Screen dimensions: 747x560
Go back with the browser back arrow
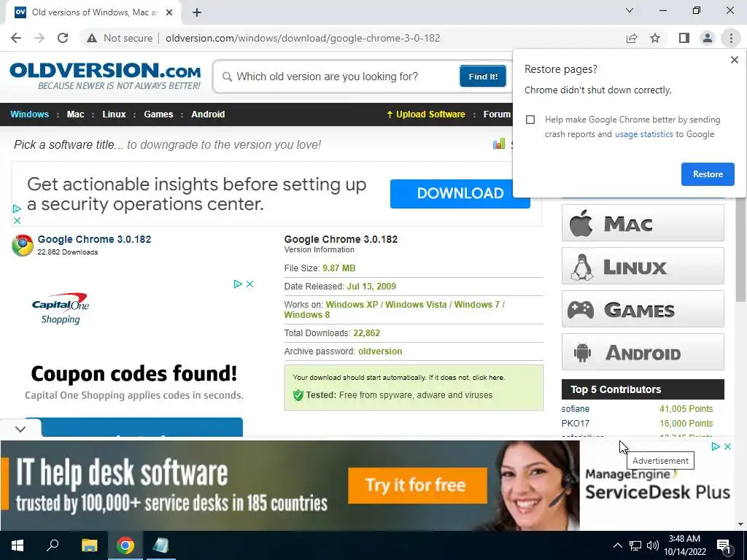[x=16, y=38]
